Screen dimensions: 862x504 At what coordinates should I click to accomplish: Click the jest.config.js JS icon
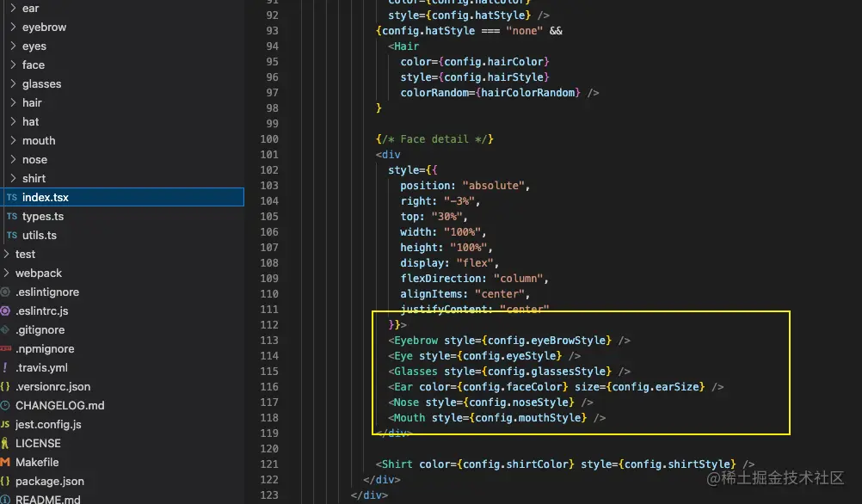coord(5,424)
